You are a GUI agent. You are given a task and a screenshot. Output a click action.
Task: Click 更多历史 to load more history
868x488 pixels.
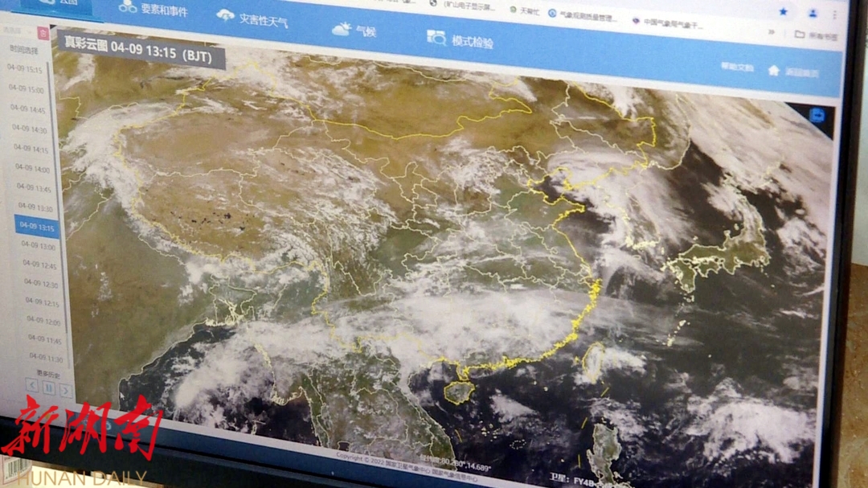47,374
